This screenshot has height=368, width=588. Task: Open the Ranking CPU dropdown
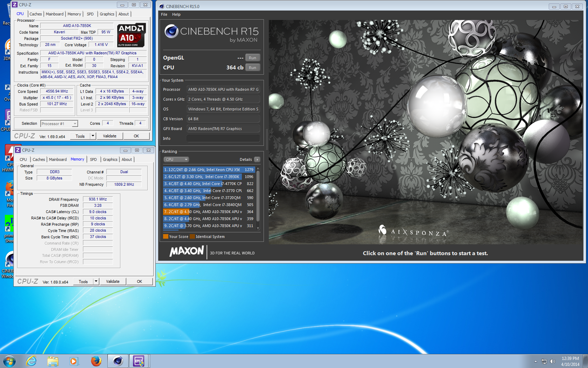pos(176,159)
